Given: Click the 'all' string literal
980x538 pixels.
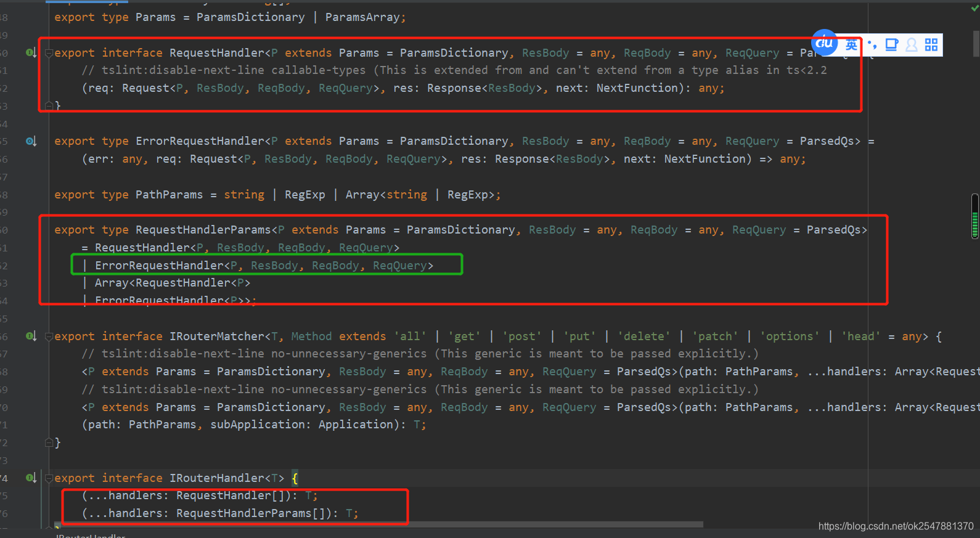Looking at the screenshot, I should pos(410,336).
